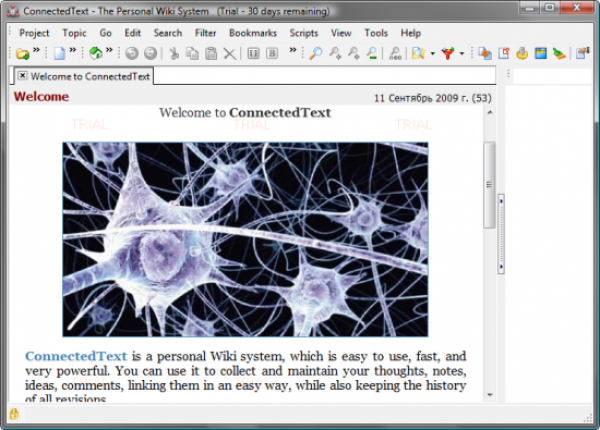Expand the filter funnel dropdown arrow

461,53
